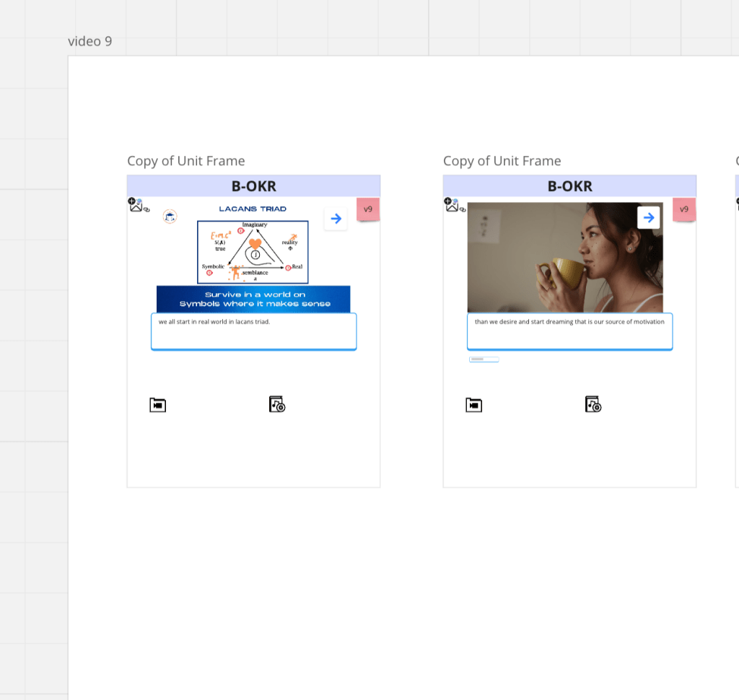Click B-OKR header of the second frame
The height and width of the screenshot is (700, 739).
coord(570,186)
